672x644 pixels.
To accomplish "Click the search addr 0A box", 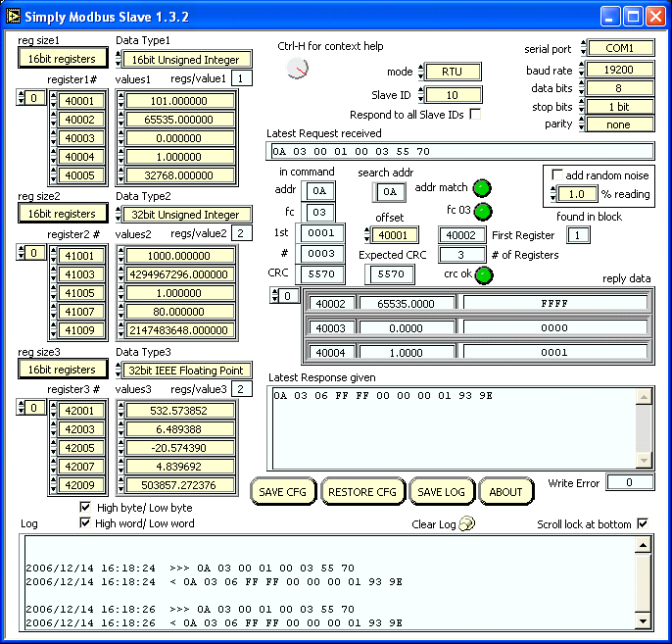I will 390,192.
